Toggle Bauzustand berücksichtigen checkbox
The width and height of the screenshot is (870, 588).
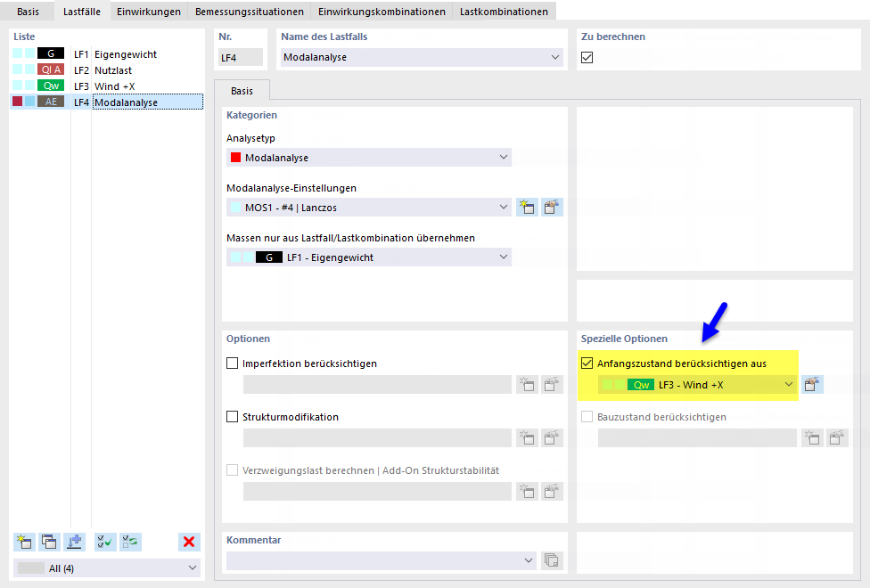click(587, 417)
